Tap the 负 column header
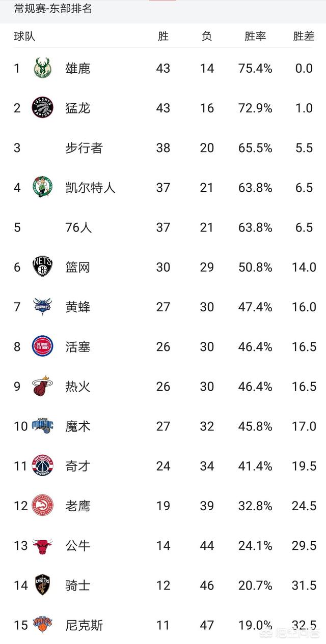The image size is (326, 644). click(x=207, y=37)
